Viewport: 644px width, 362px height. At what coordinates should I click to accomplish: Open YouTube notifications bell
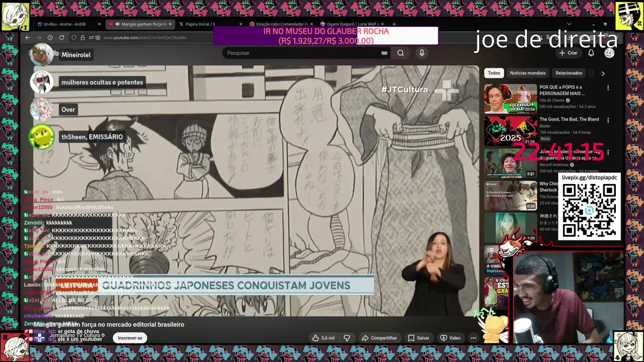(591, 53)
